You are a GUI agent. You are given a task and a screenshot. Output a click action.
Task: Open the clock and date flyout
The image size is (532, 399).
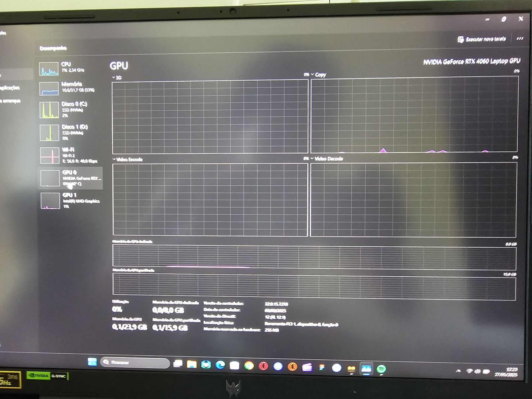(506, 372)
